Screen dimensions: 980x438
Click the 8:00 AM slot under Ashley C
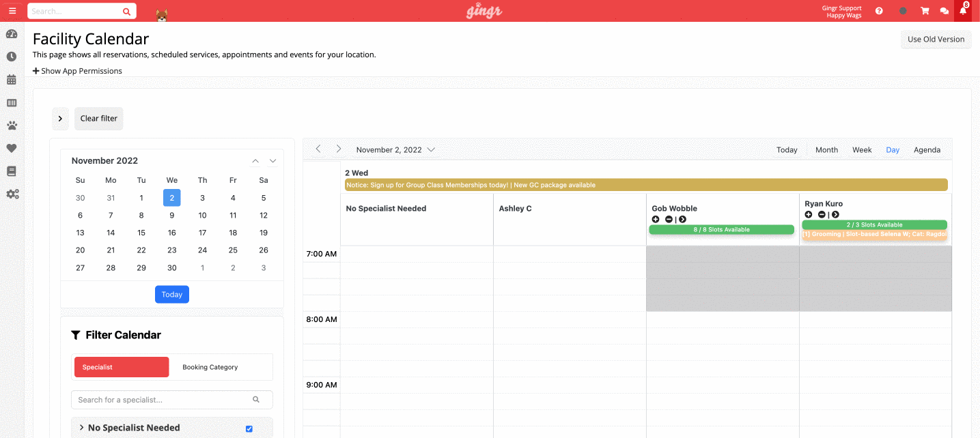pos(570,319)
